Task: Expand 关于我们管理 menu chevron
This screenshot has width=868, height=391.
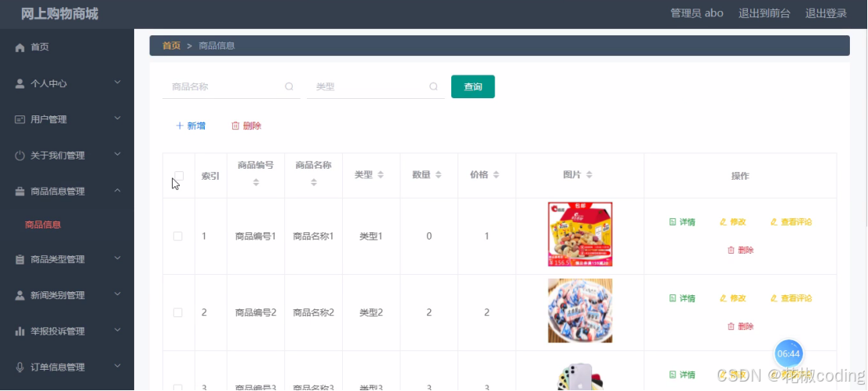Action: (118, 155)
